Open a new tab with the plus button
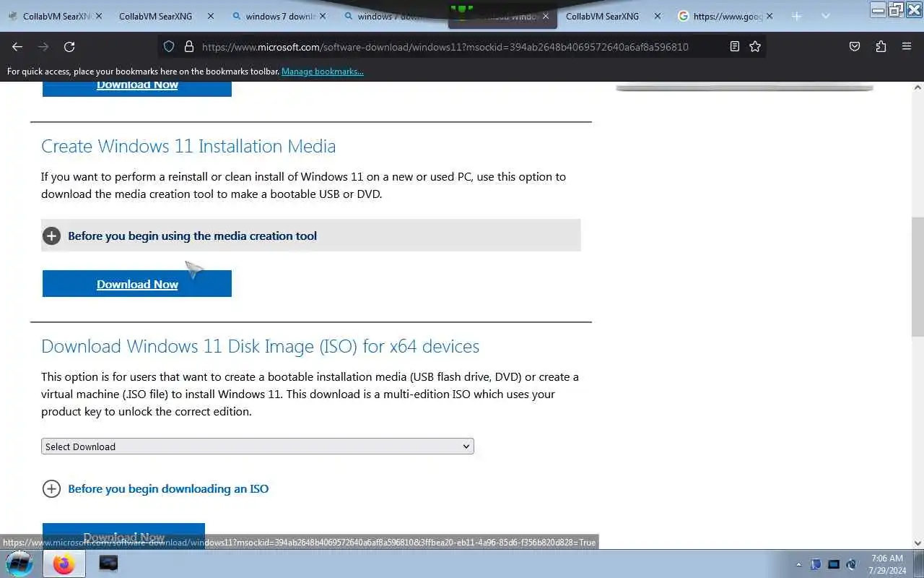The width and height of the screenshot is (924, 578). click(x=796, y=16)
